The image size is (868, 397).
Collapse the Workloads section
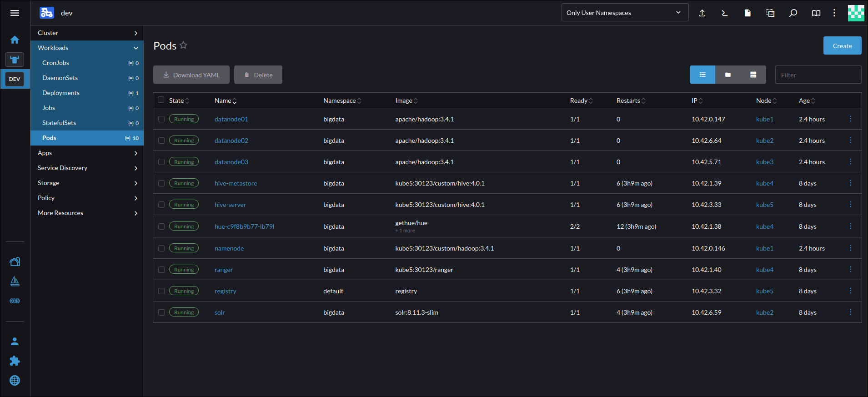coord(87,48)
